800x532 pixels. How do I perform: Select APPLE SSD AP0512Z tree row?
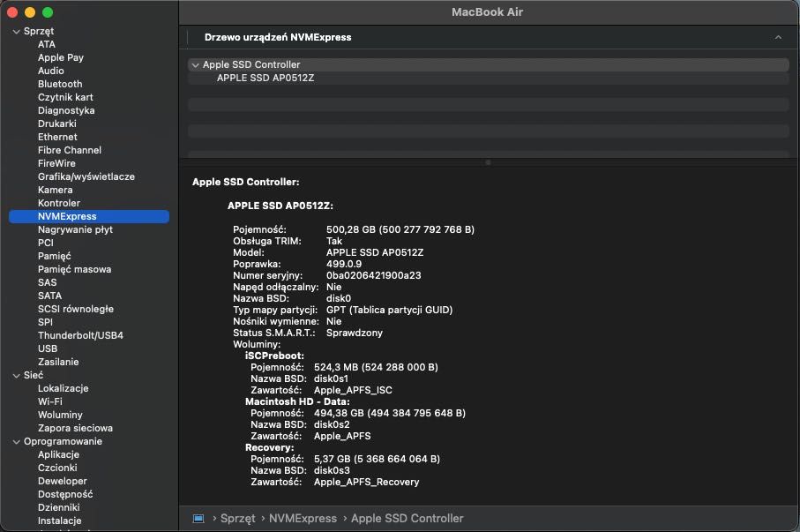coord(489,79)
